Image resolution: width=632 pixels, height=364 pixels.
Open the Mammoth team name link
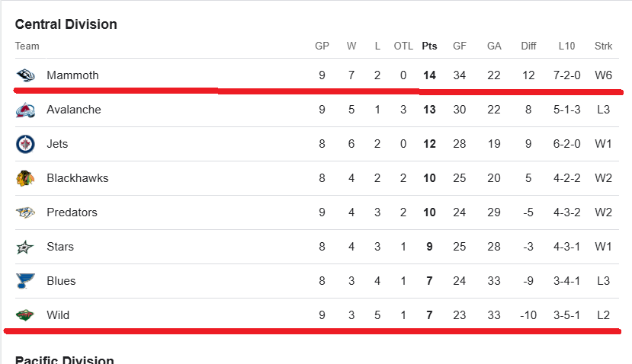[x=72, y=75]
